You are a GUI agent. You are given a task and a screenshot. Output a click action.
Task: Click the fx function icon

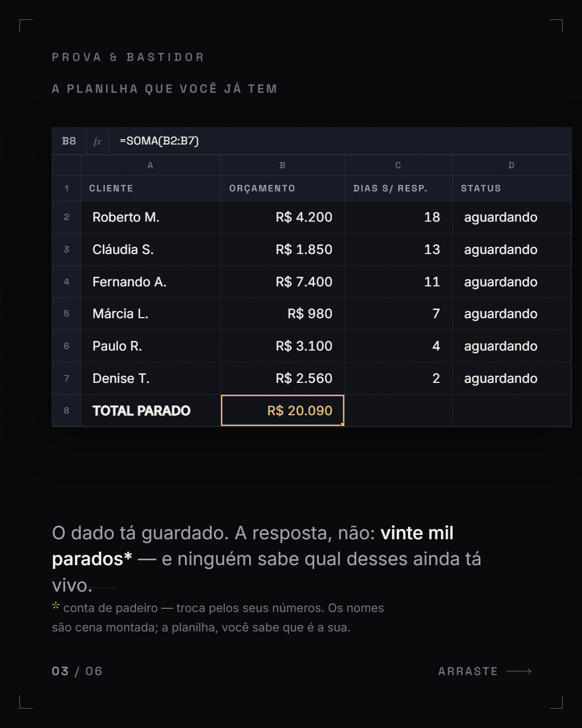click(x=98, y=141)
